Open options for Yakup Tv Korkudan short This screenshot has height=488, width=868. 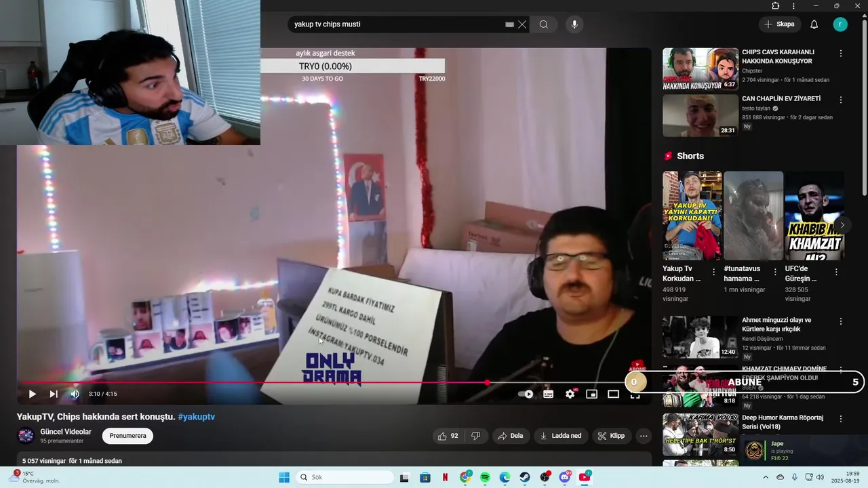tap(713, 272)
